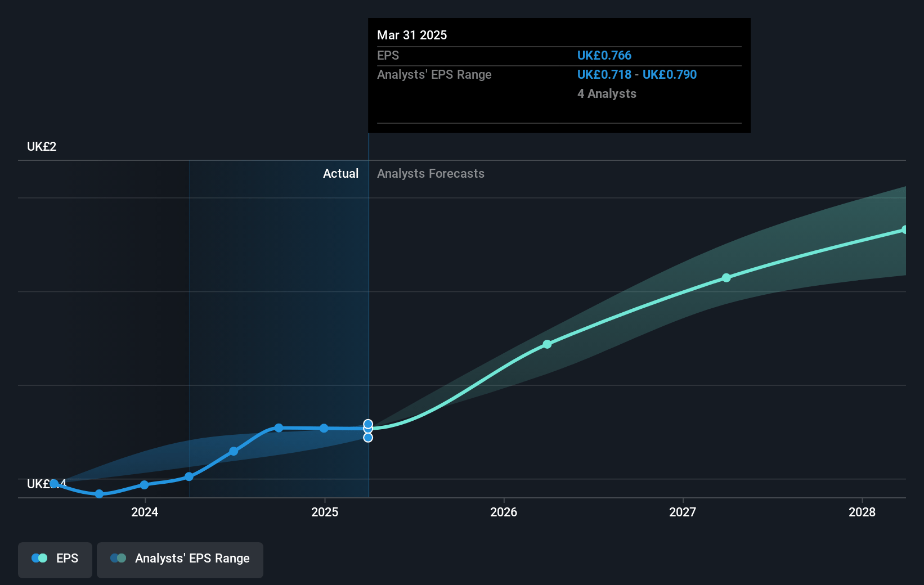924x585 pixels.
Task: Click the Mar 31 2025 EPS marker
Action: pos(368,429)
